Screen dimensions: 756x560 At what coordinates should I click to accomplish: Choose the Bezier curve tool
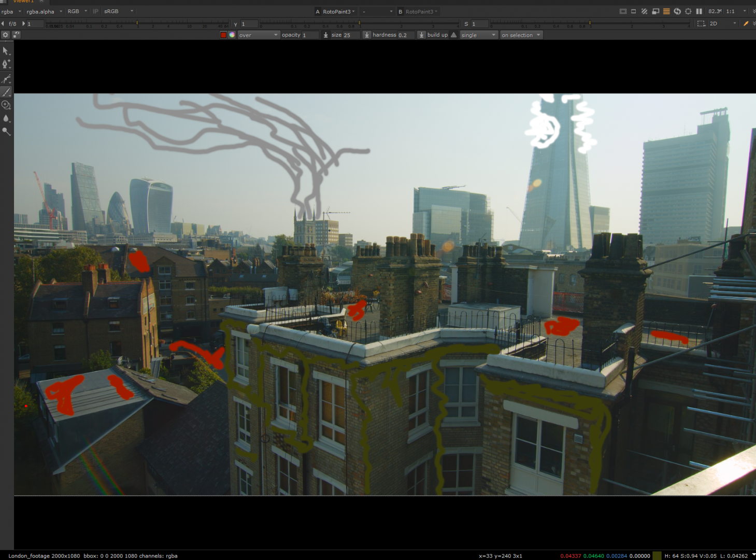coord(6,79)
